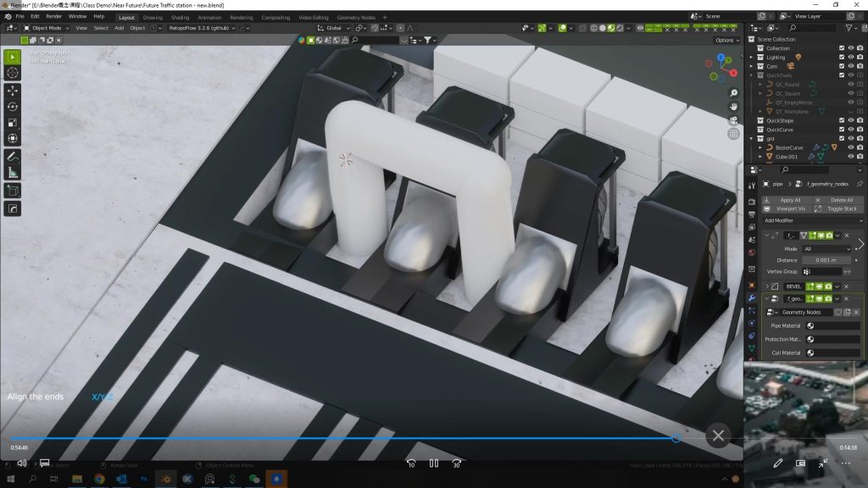Open the Render menu
This screenshot has height=488, width=868.
coord(54,16)
